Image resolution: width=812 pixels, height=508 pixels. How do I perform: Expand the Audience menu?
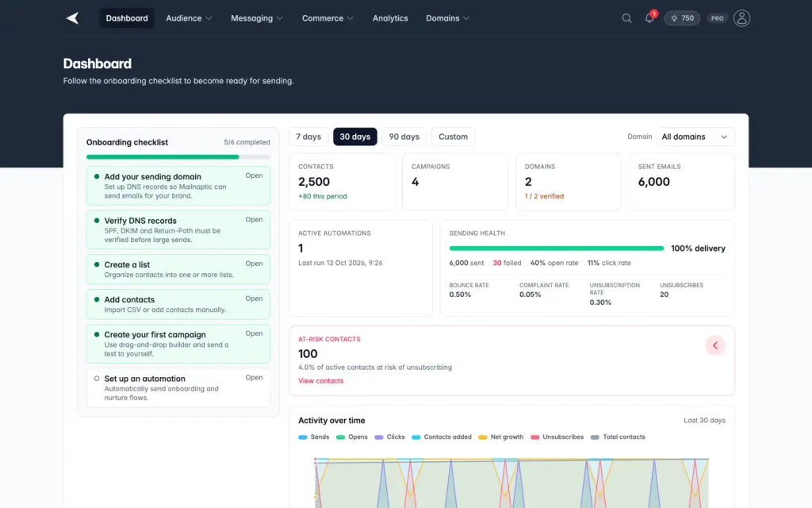point(189,18)
